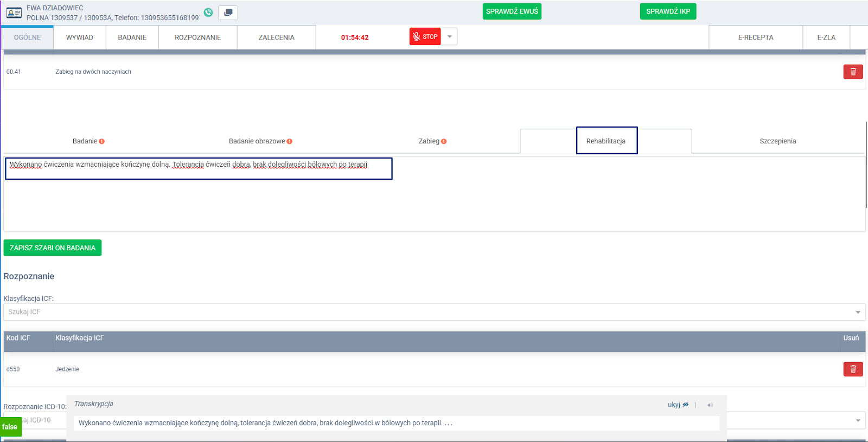Click the vertical scrollbar on right edge
This screenshot has width=868, height=442.
tap(866, 164)
